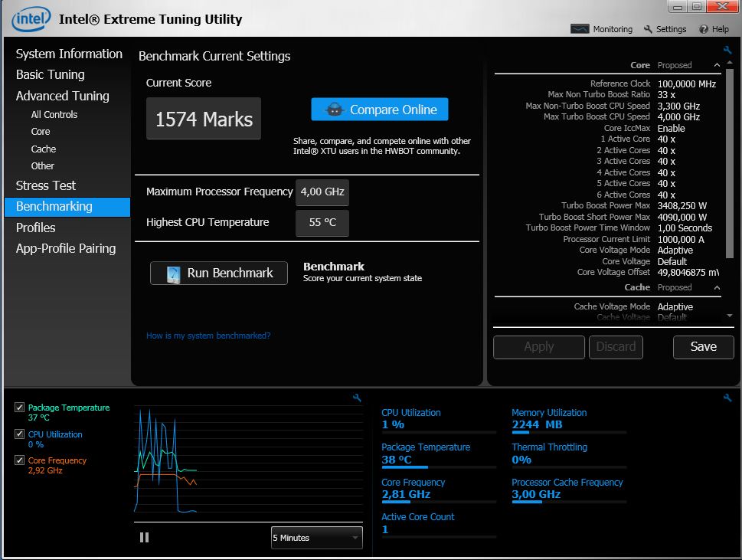Click the Core Voltage Offset value
This screenshot has height=560, width=742.
point(688,273)
